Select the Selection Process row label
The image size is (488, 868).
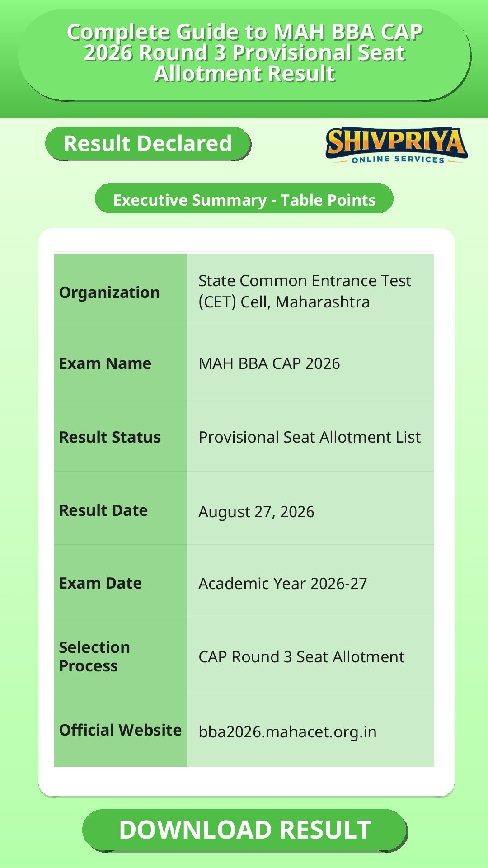(x=94, y=656)
